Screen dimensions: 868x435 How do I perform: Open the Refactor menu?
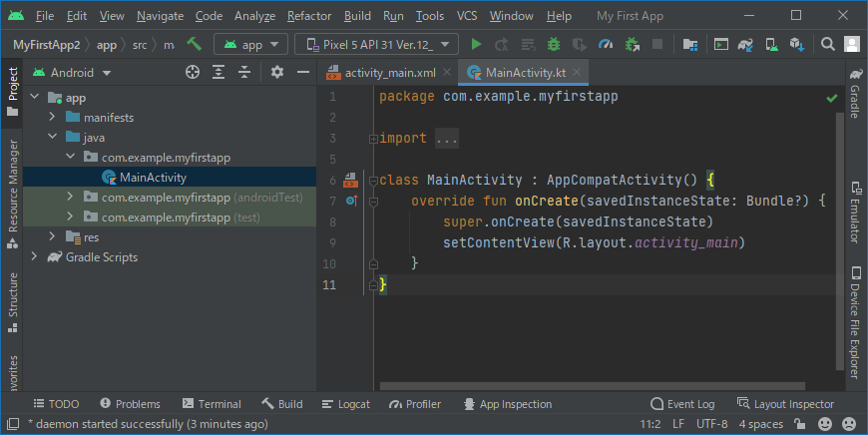click(x=309, y=16)
